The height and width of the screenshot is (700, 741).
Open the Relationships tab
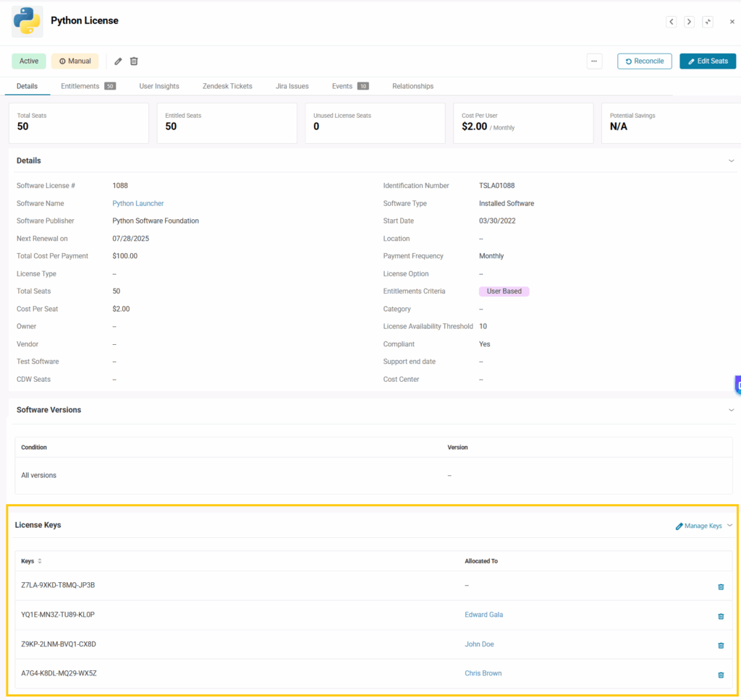[412, 87]
